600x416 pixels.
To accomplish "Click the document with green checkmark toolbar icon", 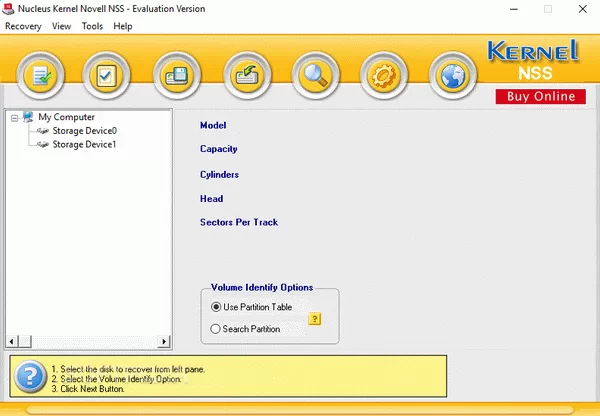I will (x=40, y=75).
